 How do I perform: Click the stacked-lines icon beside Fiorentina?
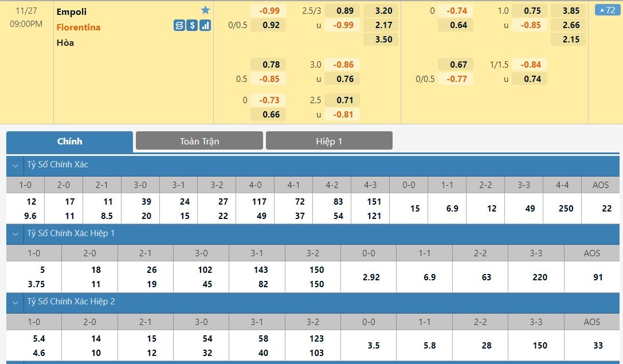pyautogui.click(x=179, y=25)
